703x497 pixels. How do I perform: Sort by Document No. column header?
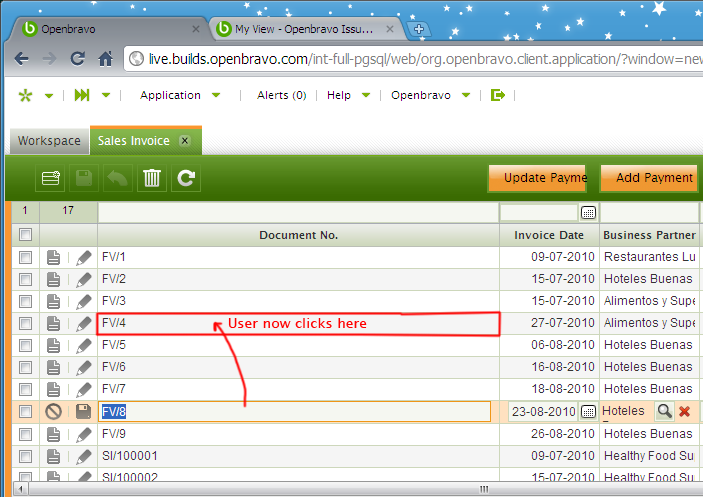coord(298,235)
